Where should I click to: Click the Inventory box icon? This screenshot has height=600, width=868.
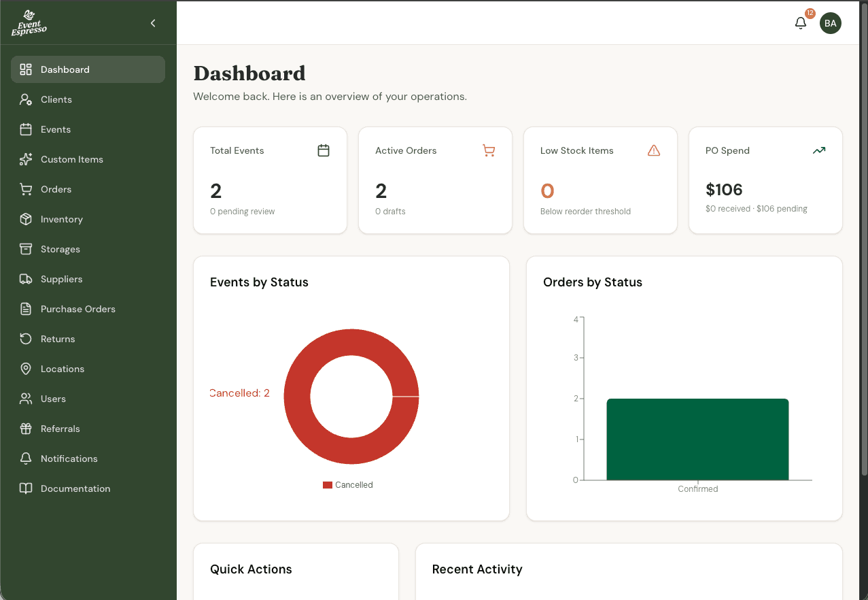(x=26, y=219)
